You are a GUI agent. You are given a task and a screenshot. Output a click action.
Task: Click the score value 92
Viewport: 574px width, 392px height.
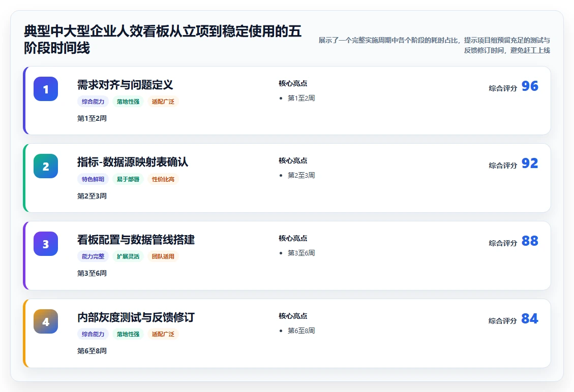pyautogui.click(x=530, y=164)
